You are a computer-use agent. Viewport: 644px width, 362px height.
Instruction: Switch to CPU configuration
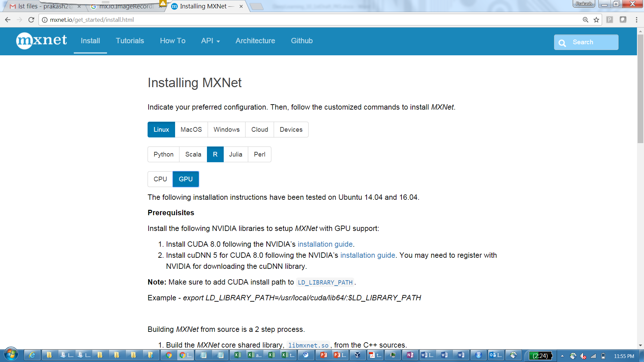160,179
